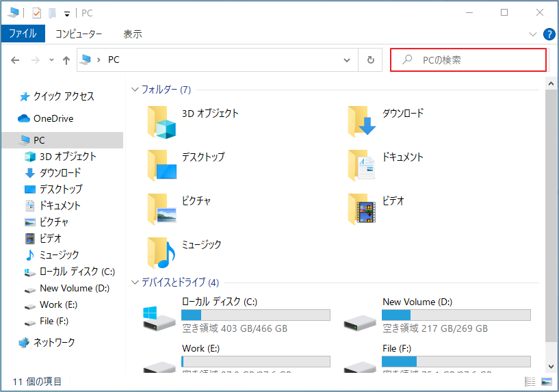
Task: Click the scrollbar up arrow
Action: tap(551, 83)
